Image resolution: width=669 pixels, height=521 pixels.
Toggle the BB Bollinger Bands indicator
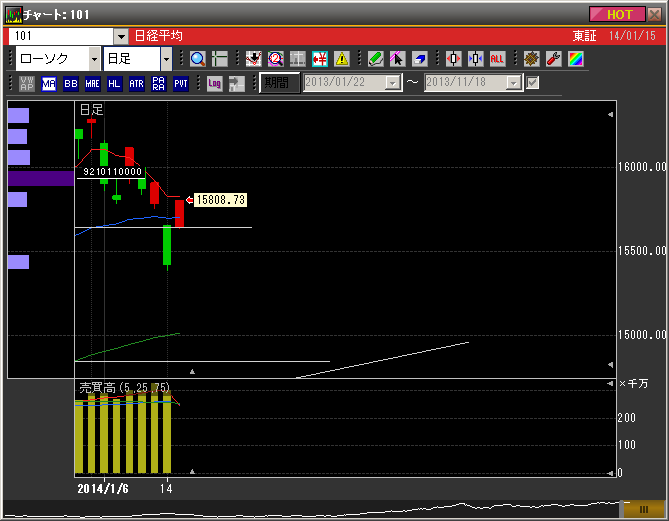[71, 83]
